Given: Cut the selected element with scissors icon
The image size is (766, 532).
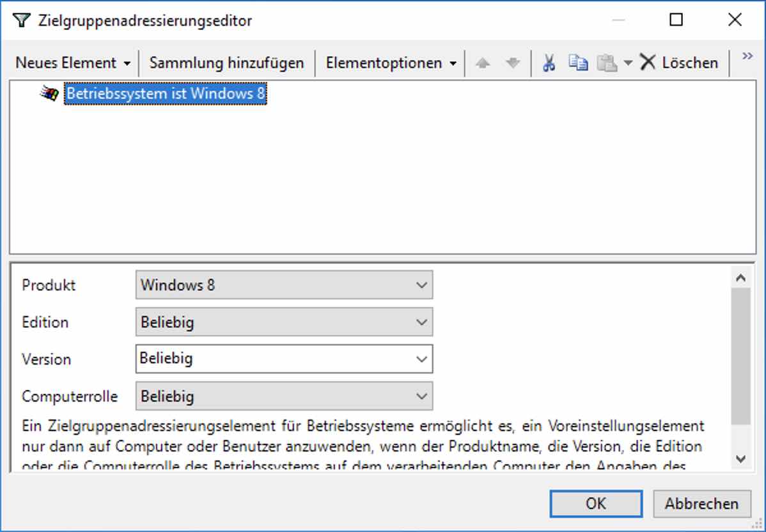Looking at the screenshot, I should tap(549, 63).
